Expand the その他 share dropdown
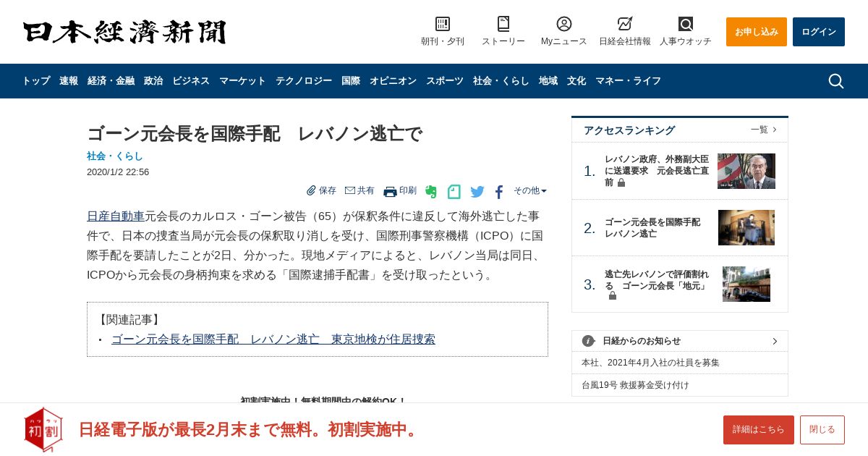 530,190
